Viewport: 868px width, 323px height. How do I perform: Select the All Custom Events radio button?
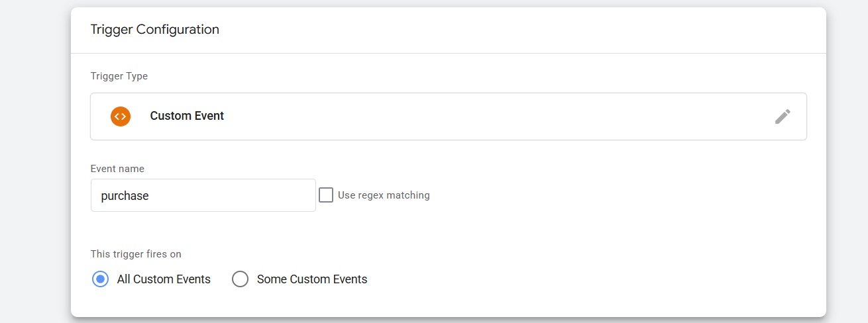coord(100,279)
